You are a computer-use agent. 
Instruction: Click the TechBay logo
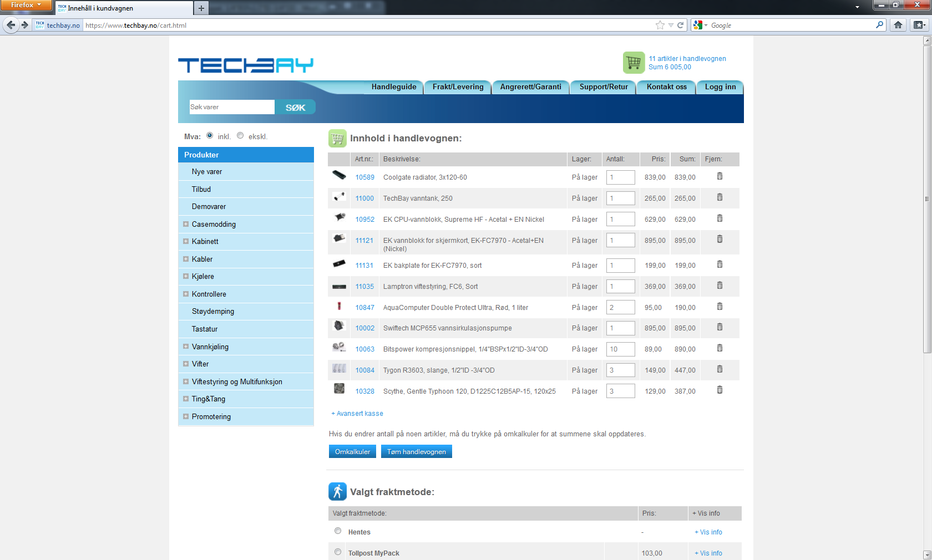tap(246, 65)
